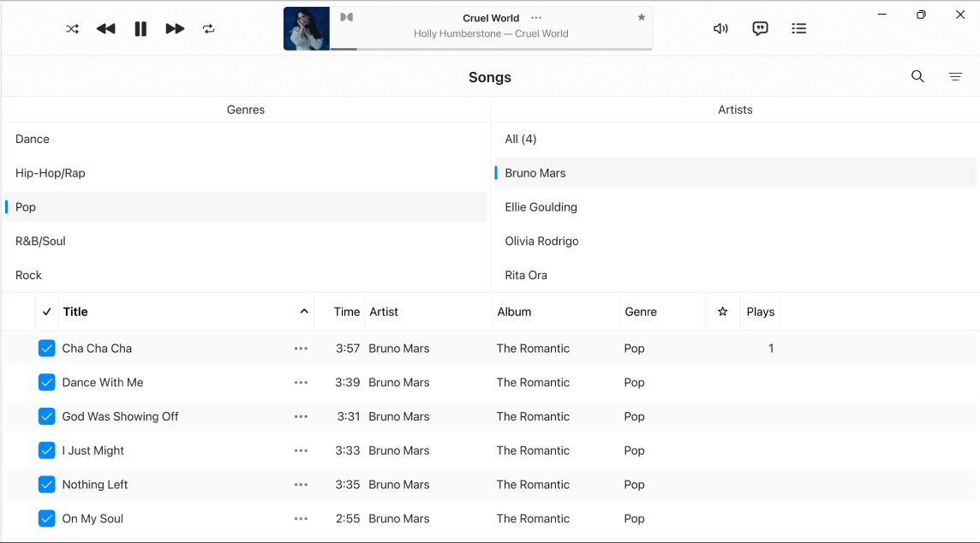Uncheck the Cha Cha Cha song

(x=47, y=348)
